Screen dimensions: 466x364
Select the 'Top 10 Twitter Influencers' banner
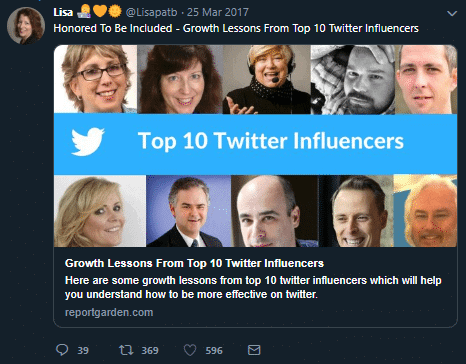[255, 144]
